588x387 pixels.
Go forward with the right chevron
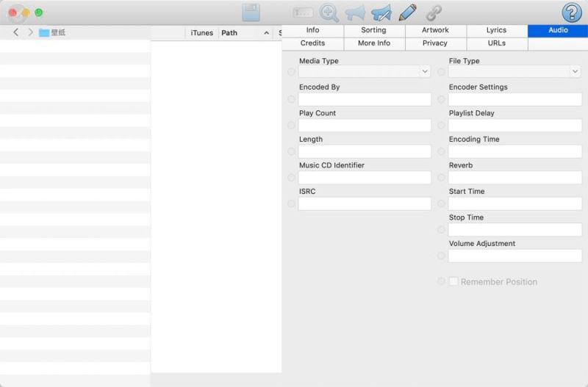tap(30, 32)
